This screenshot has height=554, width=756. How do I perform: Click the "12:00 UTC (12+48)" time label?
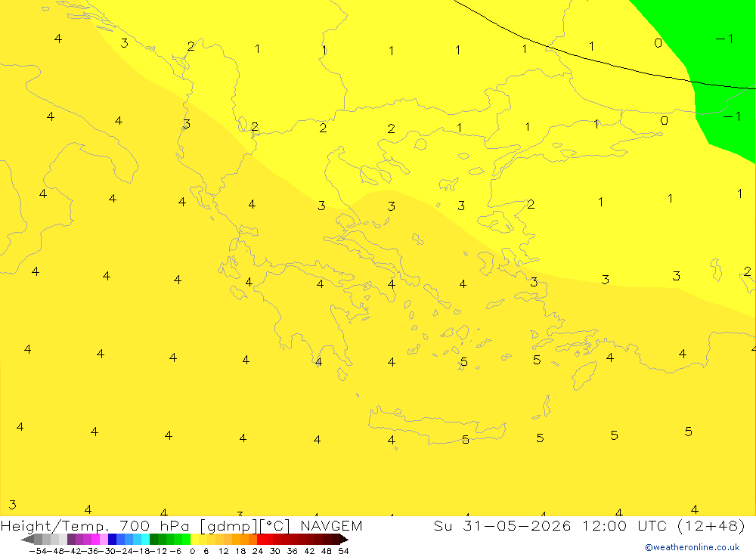664,525
